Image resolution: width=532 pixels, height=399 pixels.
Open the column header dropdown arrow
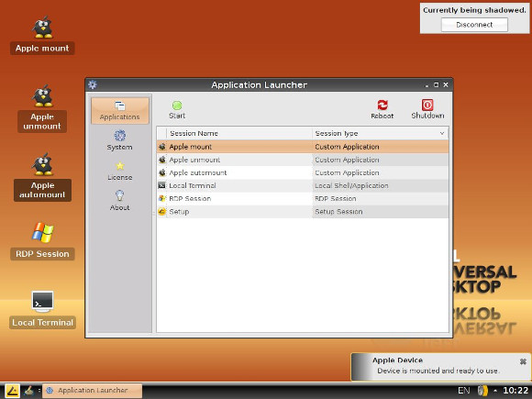coord(442,133)
